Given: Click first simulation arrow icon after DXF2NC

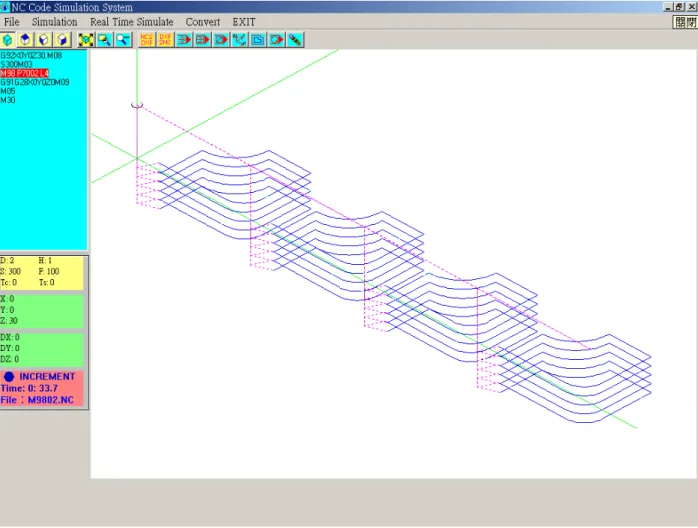Looking at the screenshot, I should pyautogui.click(x=184, y=40).
